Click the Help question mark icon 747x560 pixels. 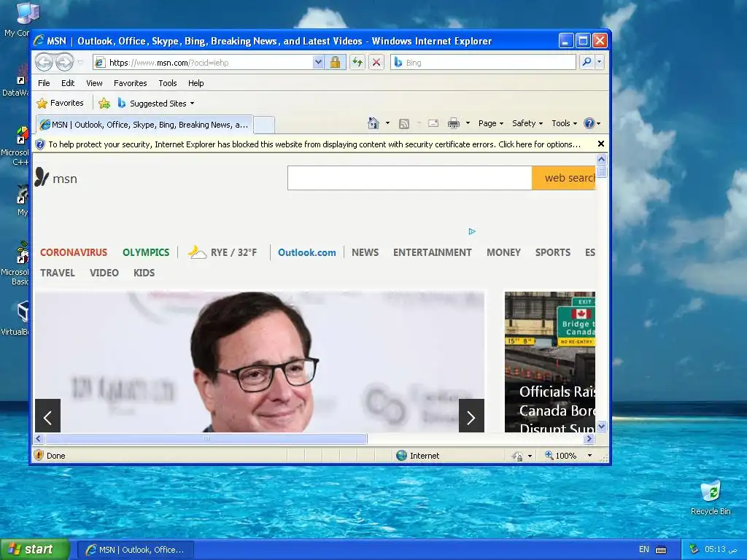coord(589,123)
